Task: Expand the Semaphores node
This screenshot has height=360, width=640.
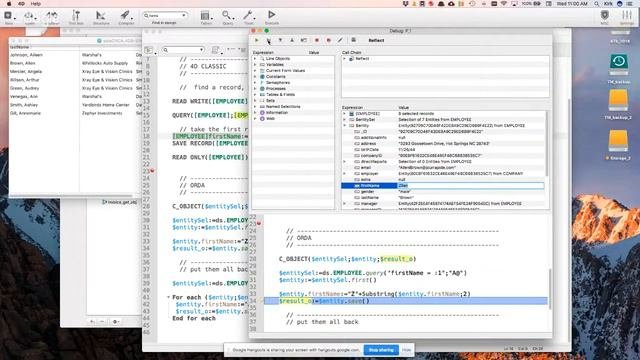Action: coord(256,82)
